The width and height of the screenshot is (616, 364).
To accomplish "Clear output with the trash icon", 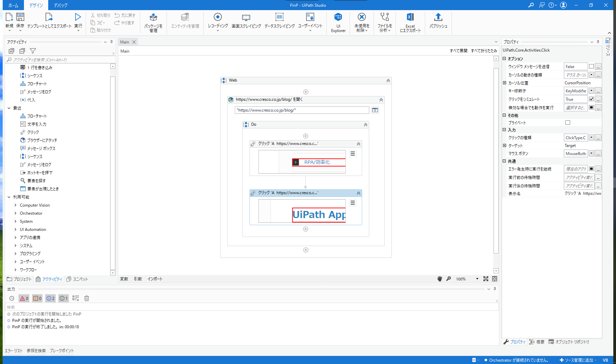I will point(87,298).
